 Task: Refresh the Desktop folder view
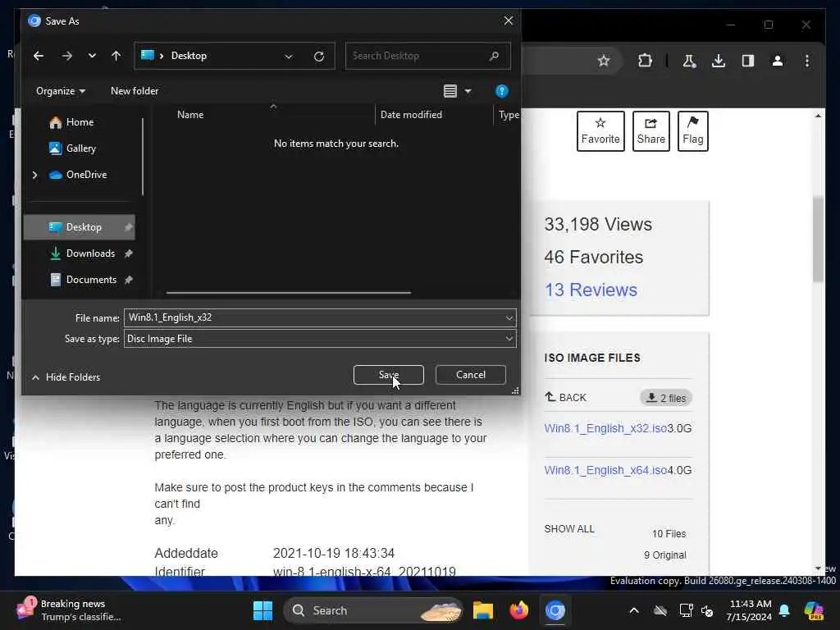319,57
